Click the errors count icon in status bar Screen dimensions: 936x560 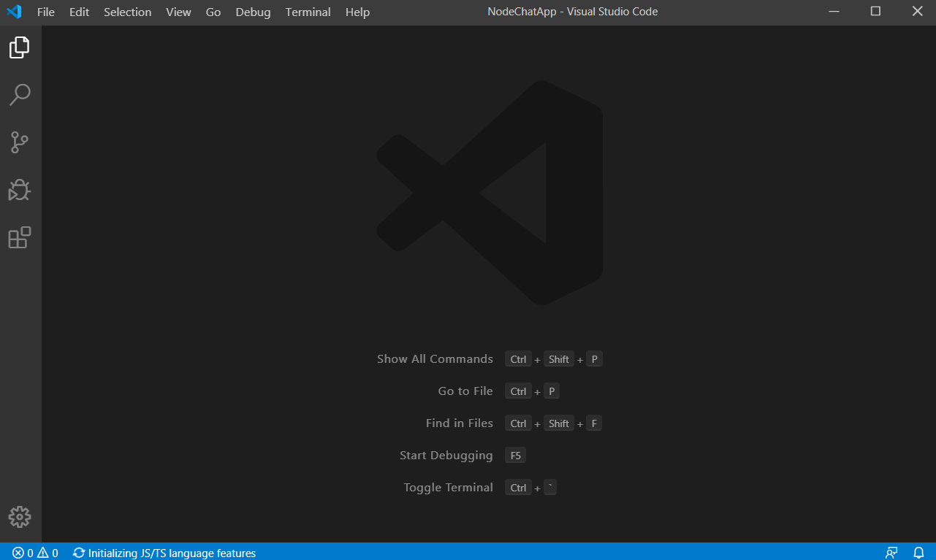[x=18, y=553]
